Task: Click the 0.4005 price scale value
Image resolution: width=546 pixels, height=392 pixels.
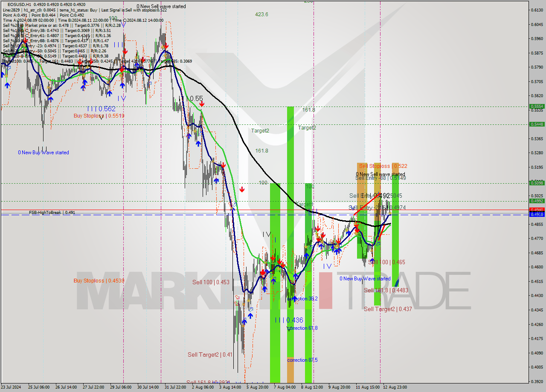Action: (537, 367)
